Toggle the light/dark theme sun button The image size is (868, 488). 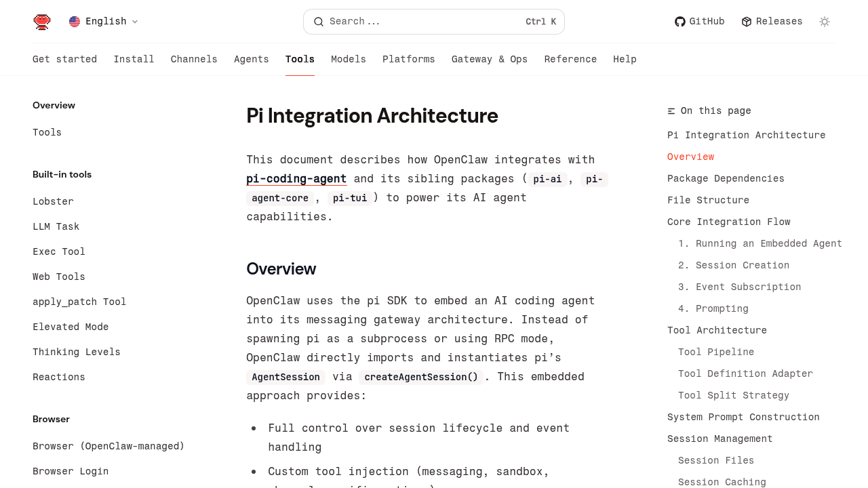825,22
